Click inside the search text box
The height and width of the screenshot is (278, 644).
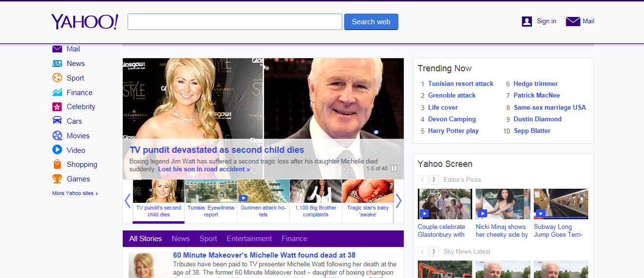(x=235, y=22)
